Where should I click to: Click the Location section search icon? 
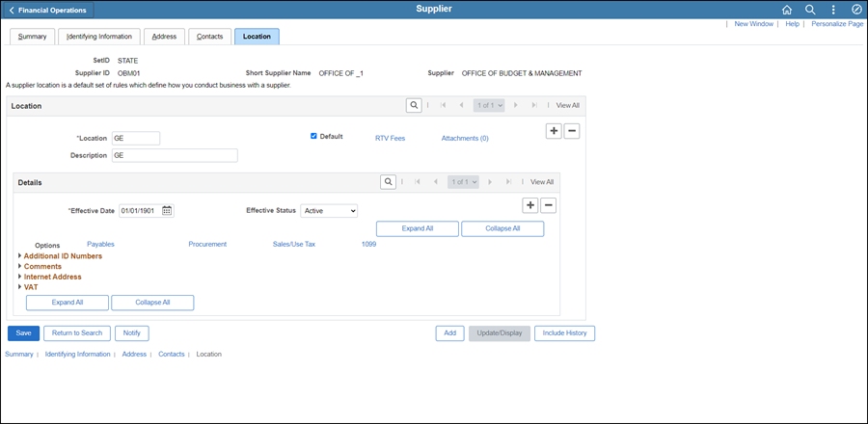[x=413, y=105]
